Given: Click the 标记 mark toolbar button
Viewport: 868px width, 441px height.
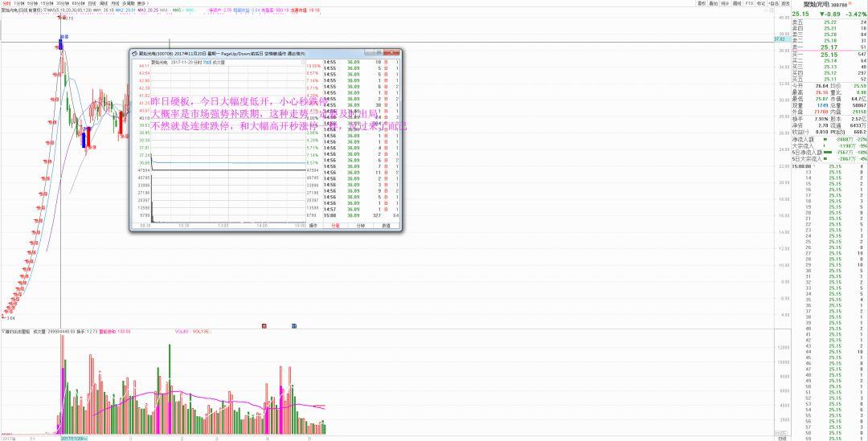Looking at the screenshot, I should pos(761,3).
